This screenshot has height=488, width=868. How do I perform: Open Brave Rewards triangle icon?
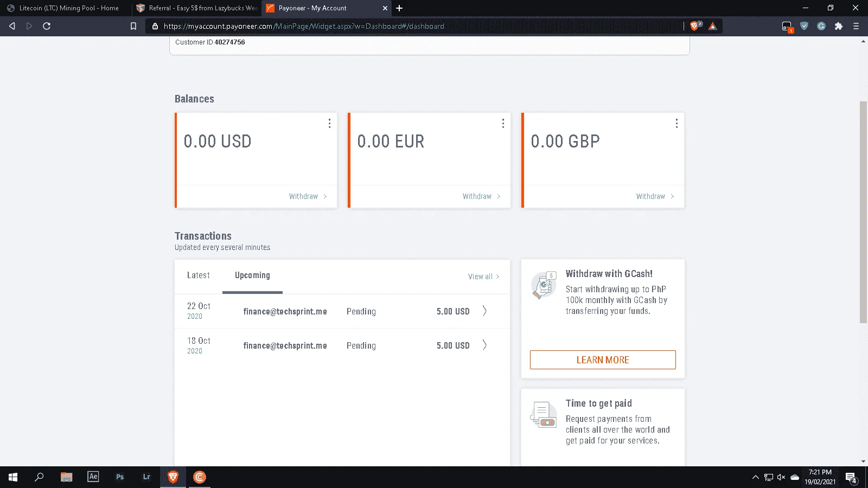(x=713, y=26)
